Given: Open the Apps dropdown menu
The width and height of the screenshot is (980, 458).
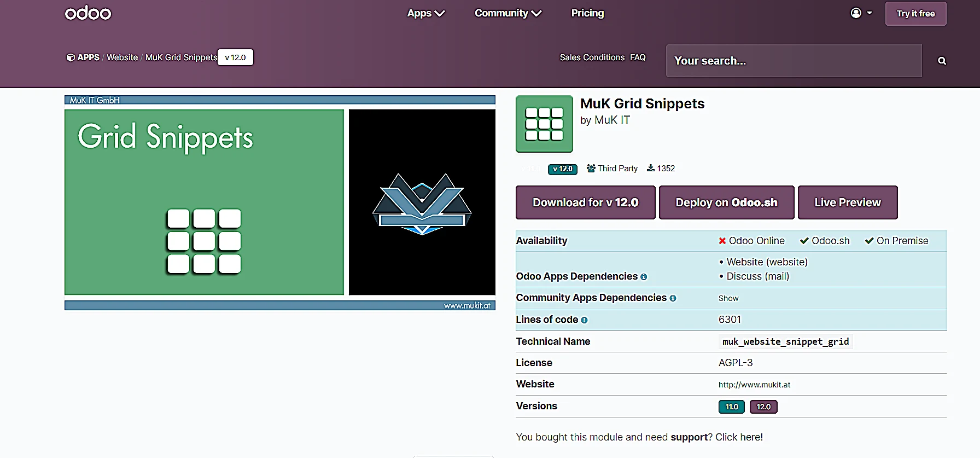Looking at the screenshot, I should point(426,13).
